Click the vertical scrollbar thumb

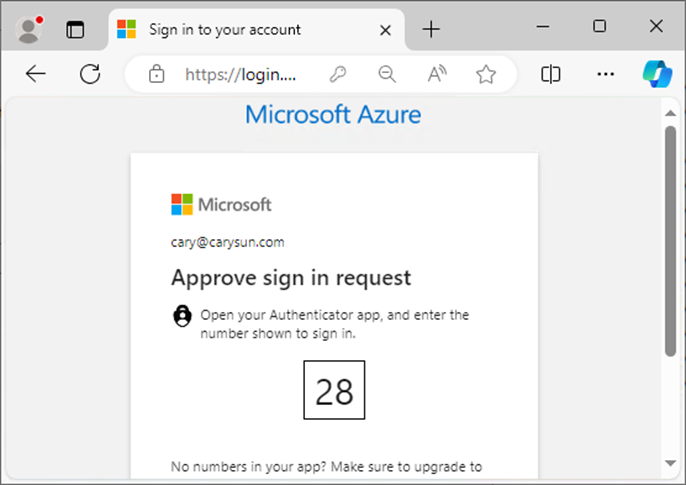click(x=670, y=241)
